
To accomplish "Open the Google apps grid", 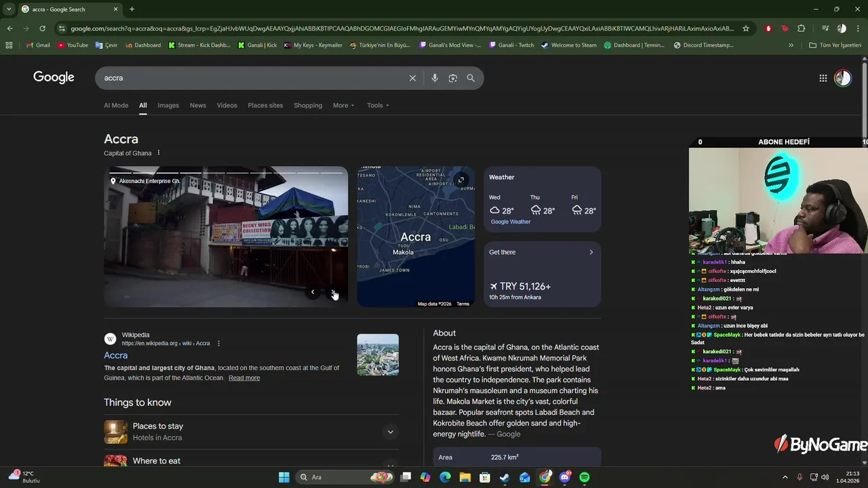I will click(x=823, y=78).
